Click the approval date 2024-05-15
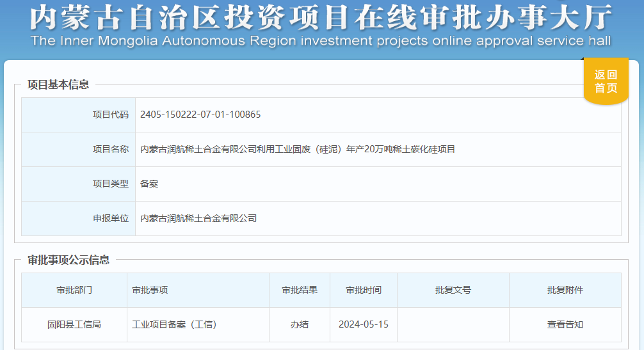This screenshot has height=350, width=644. coord(364,324)
